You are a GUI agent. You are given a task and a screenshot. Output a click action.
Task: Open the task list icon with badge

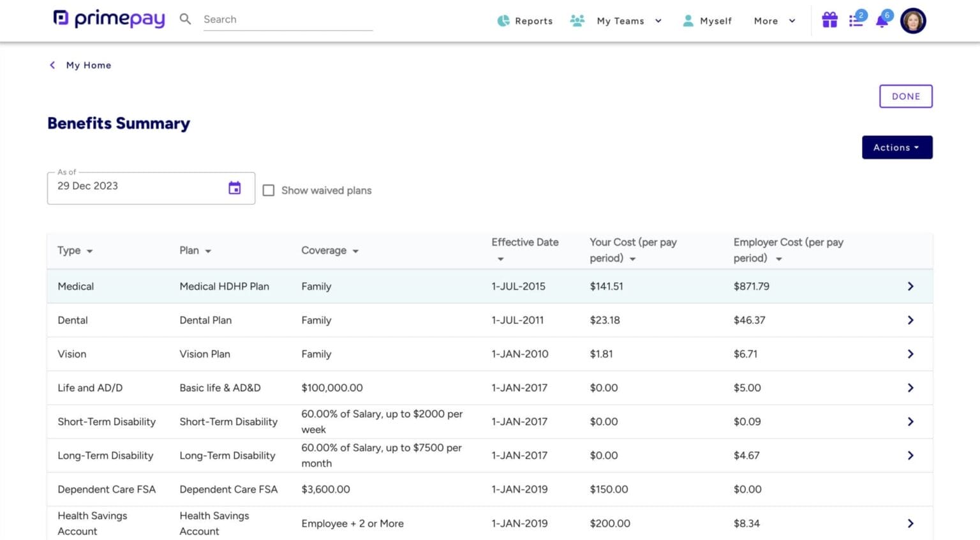pyautogui.click(x=856, y=20)
